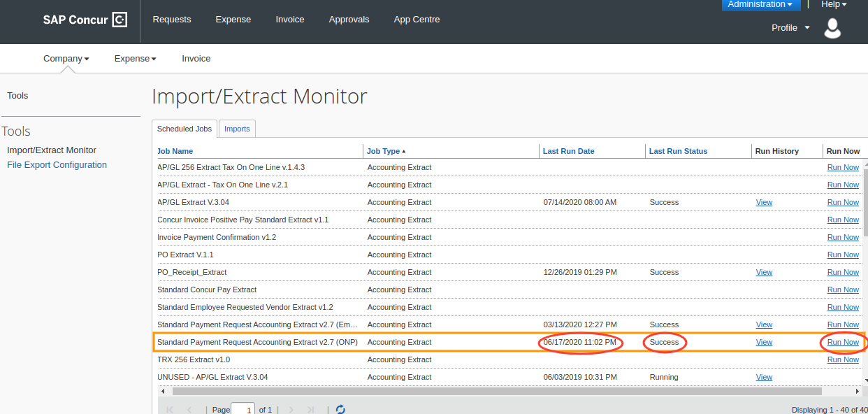The image size is (868, 414).
Task: Click the Concur Invoice Positive Pay Standard Extract name
Action: click(x=243, y=220)
